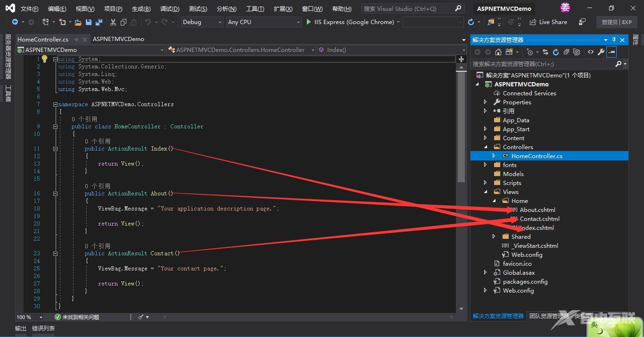644x337 pixels.
Task: Click Collapse All icon in Solution Explorer
Action: click(566, 52)
